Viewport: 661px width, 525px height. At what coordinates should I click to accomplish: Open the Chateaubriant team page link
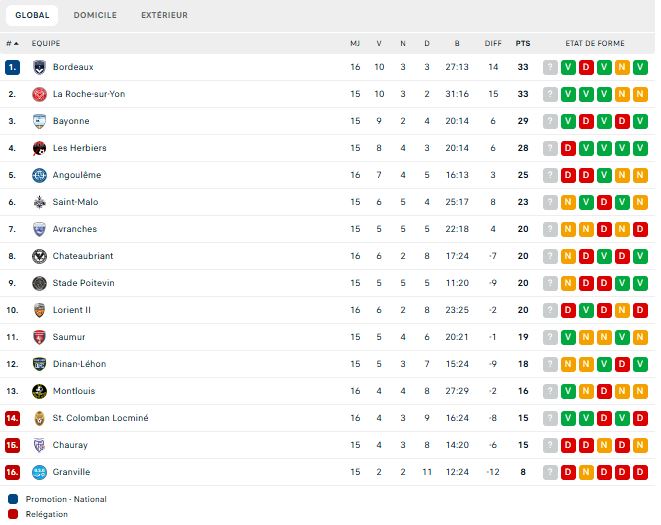point(83,256)
